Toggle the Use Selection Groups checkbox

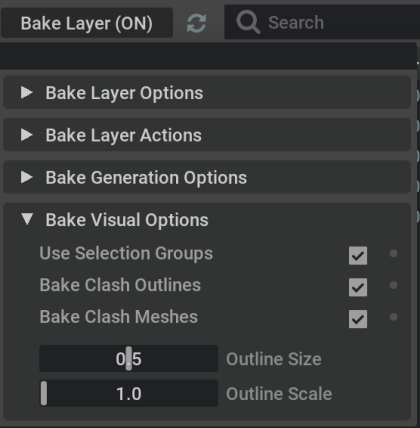(x=358, y=256)
